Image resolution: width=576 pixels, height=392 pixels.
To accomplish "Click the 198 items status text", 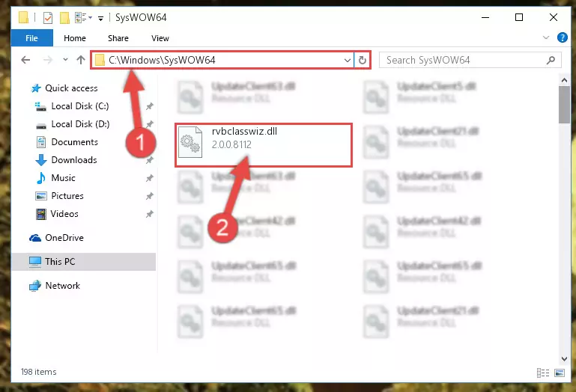I will [38, 372].
